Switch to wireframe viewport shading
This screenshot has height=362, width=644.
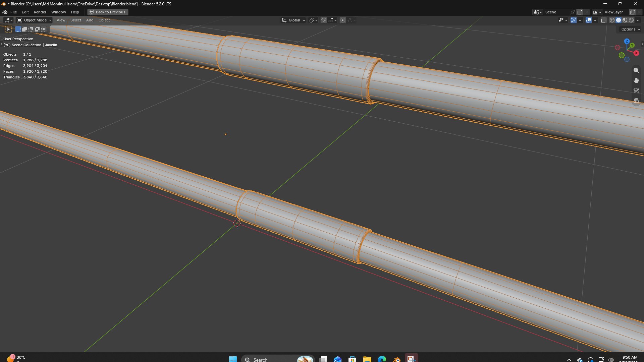pos(612,20)
